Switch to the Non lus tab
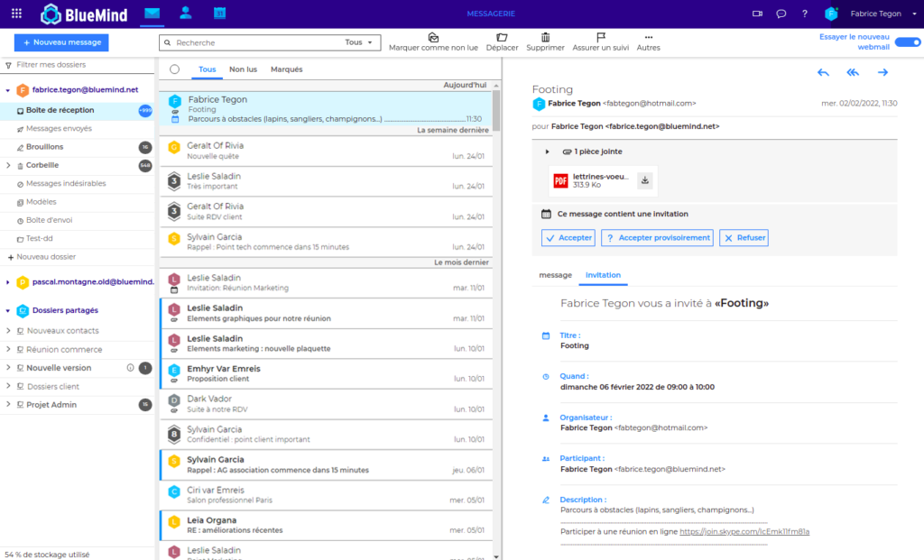Viewport: 924px width, 560px height. tap(243, 69)
